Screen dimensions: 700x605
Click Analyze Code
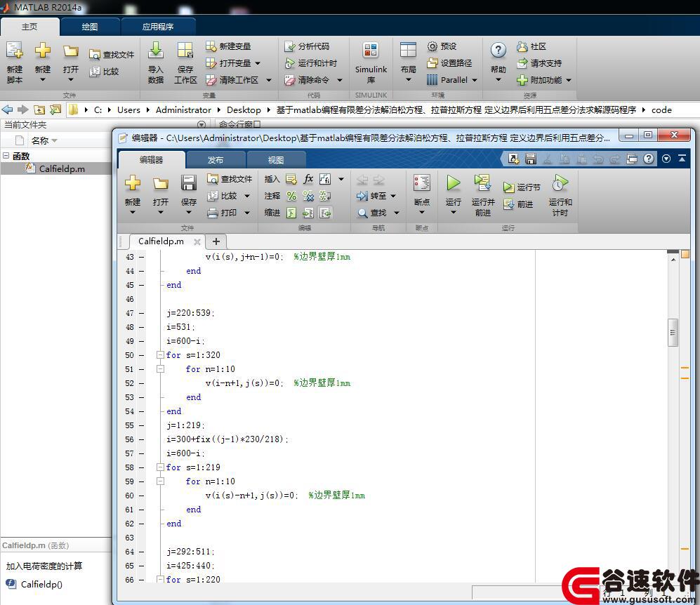click(307, 46)
